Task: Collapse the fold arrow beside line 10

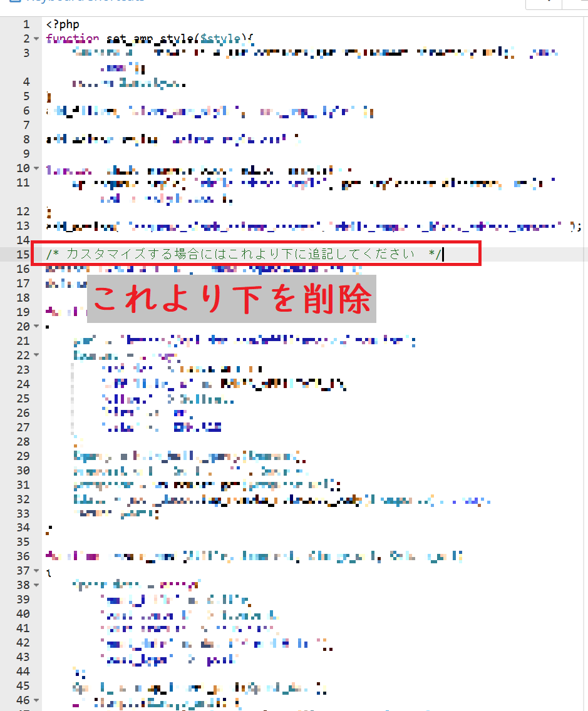Action: (36, 168)
